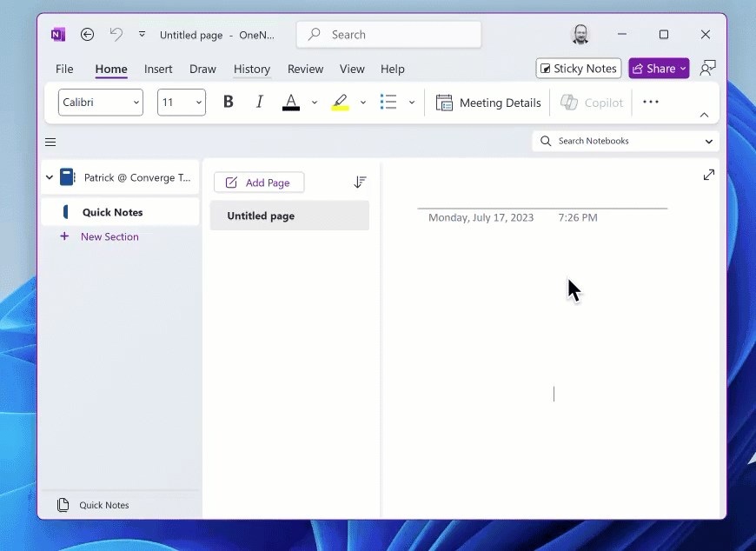Toggle the navigation pane hamburger icon
Viewport: 756px width, 551px height.
click(50, 143)
